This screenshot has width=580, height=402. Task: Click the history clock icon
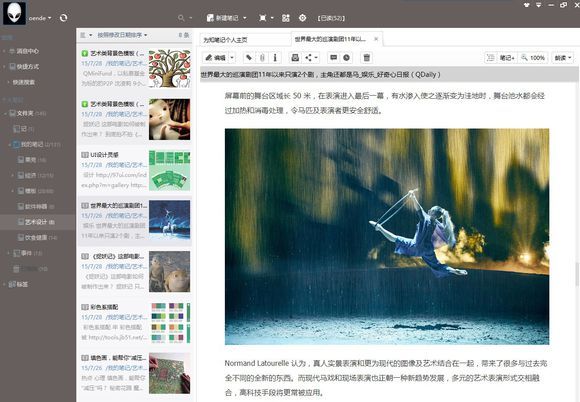pyautogui.click(x=346, y=58)
